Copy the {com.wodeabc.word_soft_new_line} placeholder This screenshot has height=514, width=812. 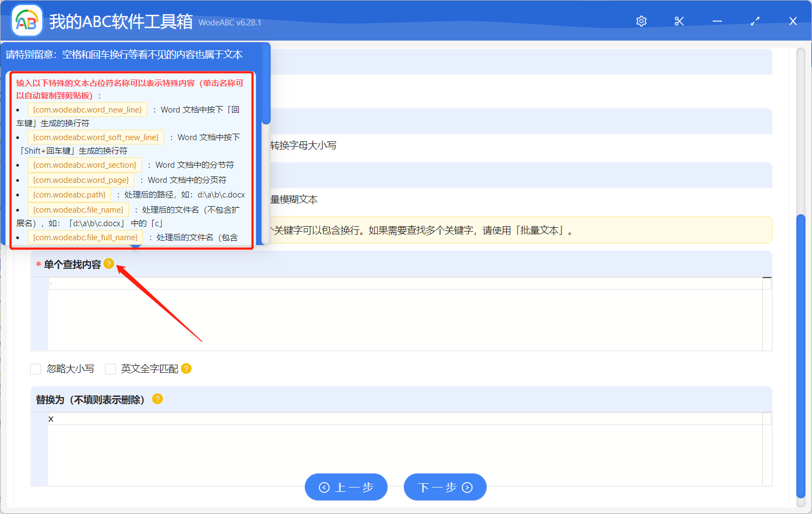(96, 137)
